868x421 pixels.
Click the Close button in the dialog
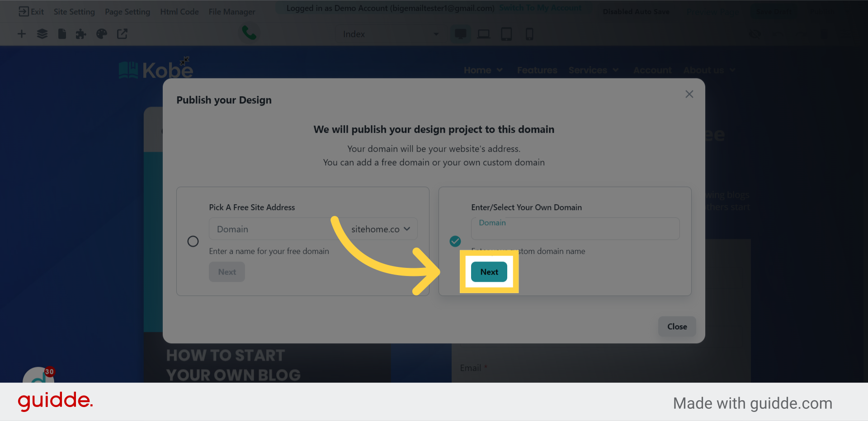(677, 327)
